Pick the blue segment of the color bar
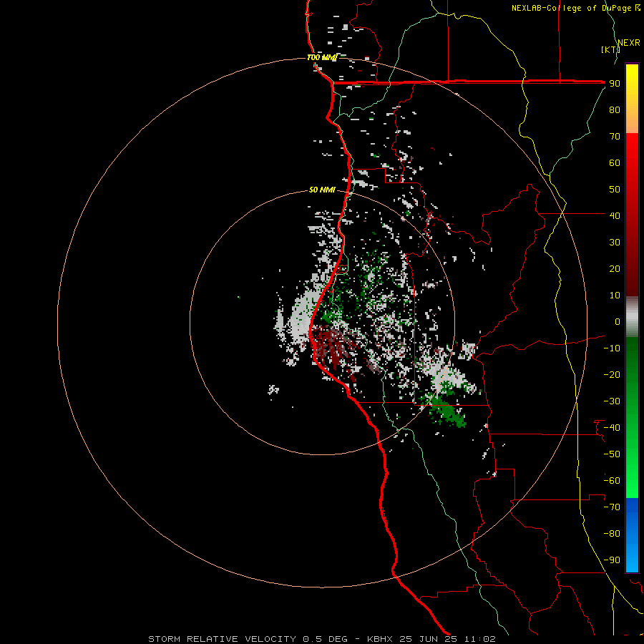 point(632,535)
